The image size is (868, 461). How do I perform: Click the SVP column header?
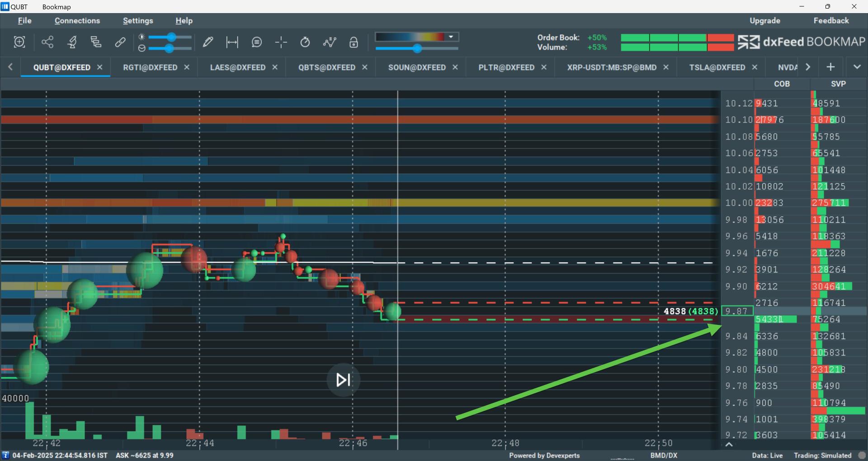[838, 84]
